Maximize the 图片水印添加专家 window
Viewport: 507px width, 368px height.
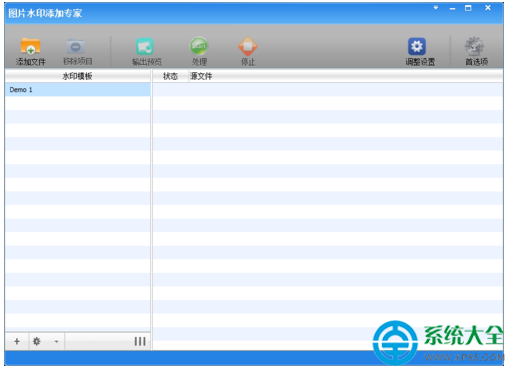(x=468, y=8)
